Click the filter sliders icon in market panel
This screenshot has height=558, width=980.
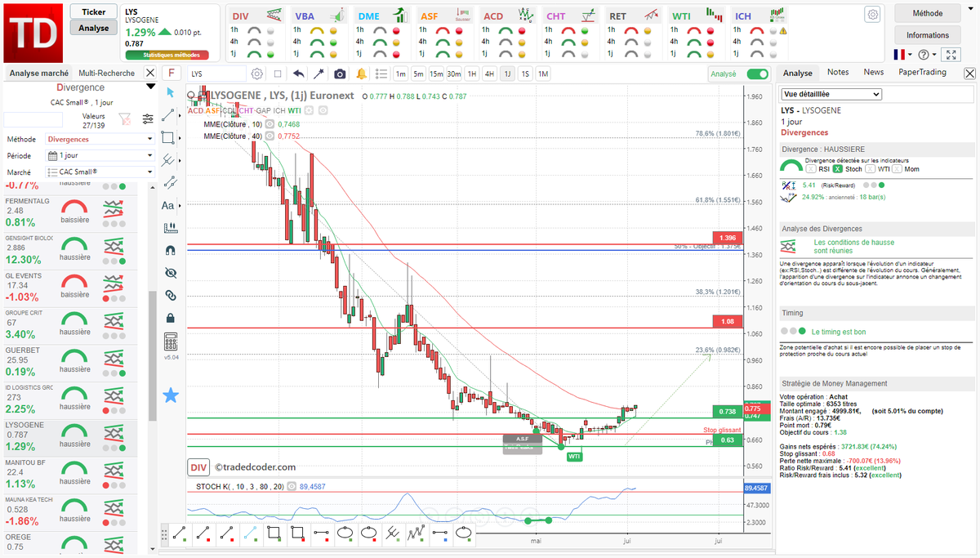[148, 119]
